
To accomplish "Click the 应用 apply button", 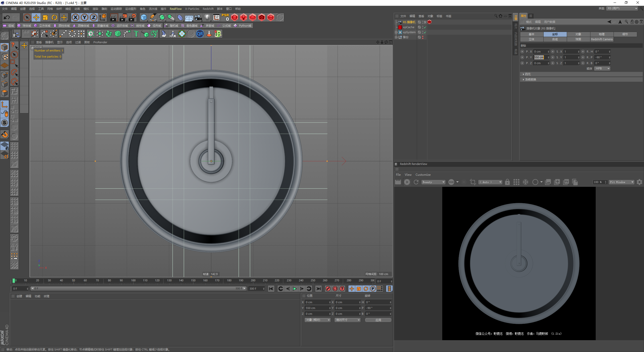I will [x=378, y=320].
